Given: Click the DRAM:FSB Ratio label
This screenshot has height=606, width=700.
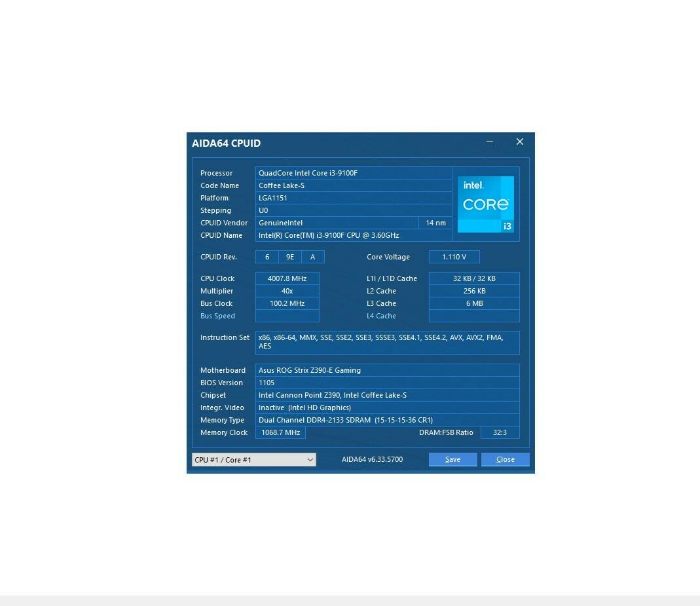Looking at the screenshot, I should coord(446,432).
